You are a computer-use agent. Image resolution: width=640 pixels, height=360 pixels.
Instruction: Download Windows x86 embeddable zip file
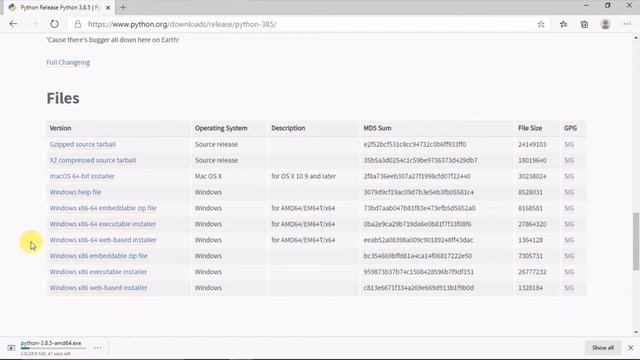(99, 256)
